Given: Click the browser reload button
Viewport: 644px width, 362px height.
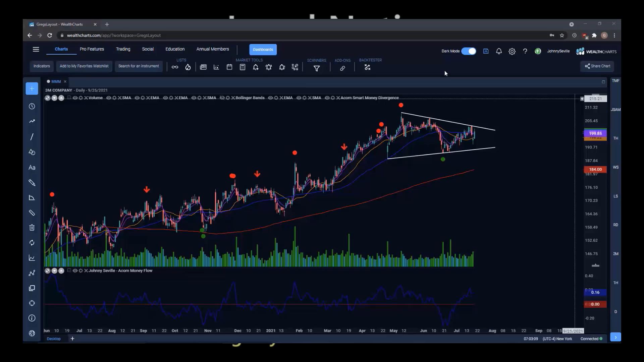Looking at the screenshot, I should point(50,35).
